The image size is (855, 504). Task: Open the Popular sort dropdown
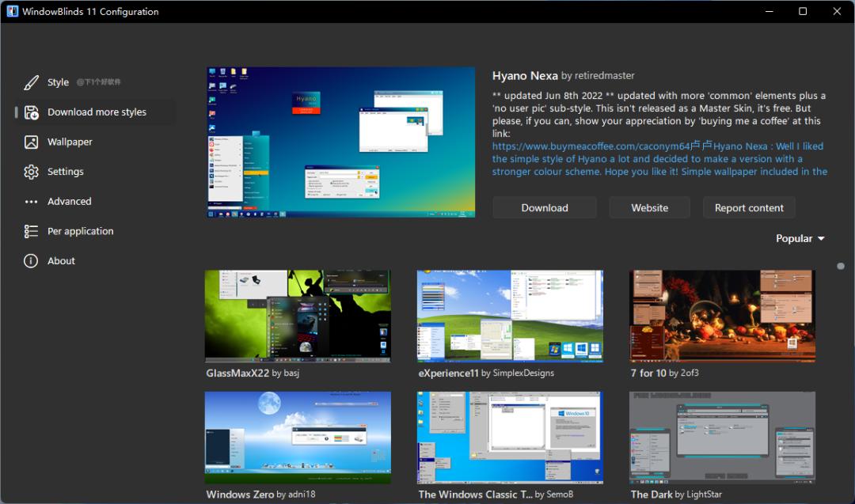coord(800,238)
